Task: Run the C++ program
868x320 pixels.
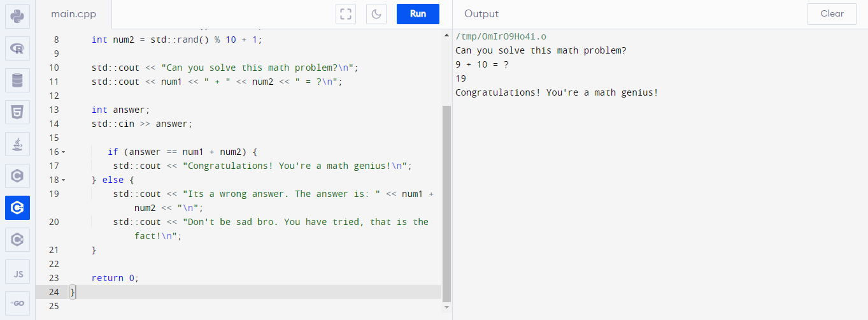Action: click(x=418, y=14)
